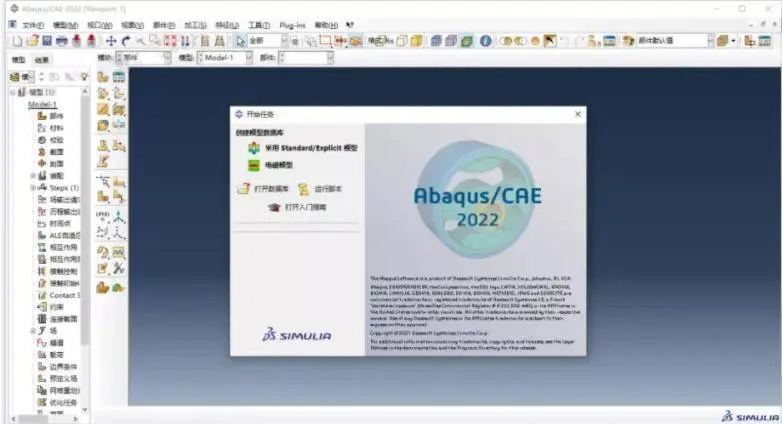The image size is (782, 424).
Task: Open the View menu
Action: coord(132,25)
